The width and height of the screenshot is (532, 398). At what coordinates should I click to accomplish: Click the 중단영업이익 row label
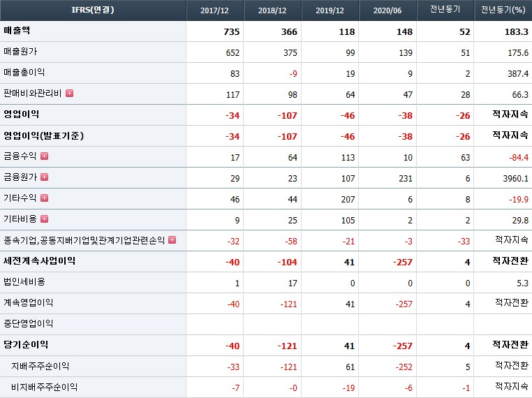click(x=28, y=324)
